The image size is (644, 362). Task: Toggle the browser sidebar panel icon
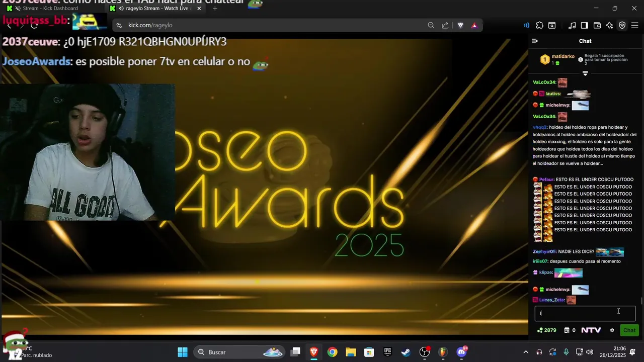(584, 25)
